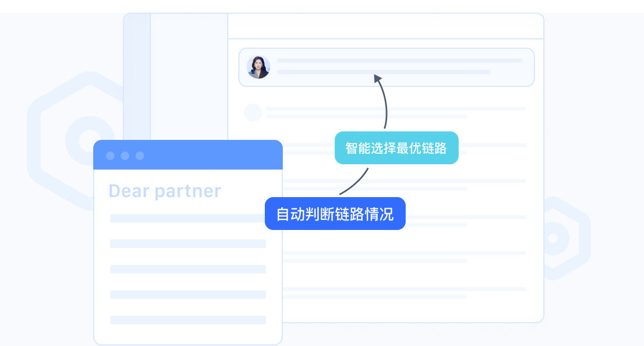Click the first dot in blue title bar
The image size is (644, 346).
pyautogui.click(x=110, y=156)
